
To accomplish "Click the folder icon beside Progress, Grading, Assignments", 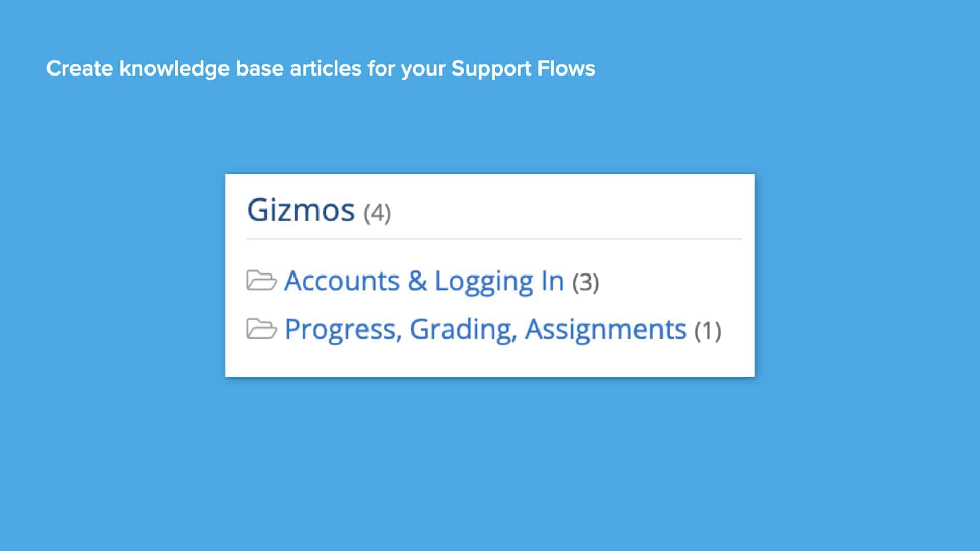I will 261,329.
